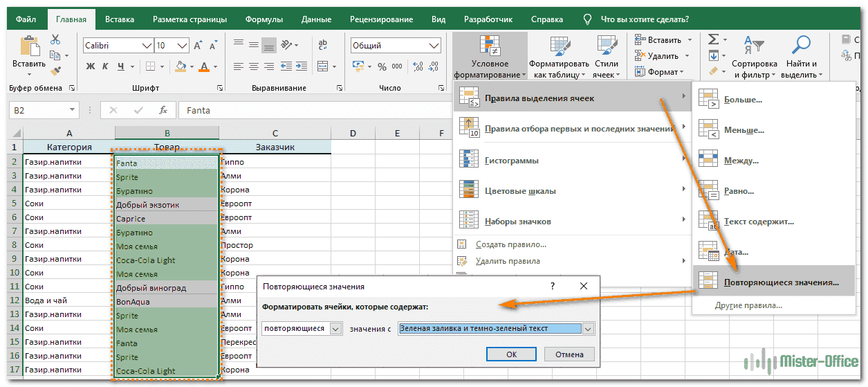
Task: Click the Сортировка и фильтр icon
Action: tap(754, 46)
